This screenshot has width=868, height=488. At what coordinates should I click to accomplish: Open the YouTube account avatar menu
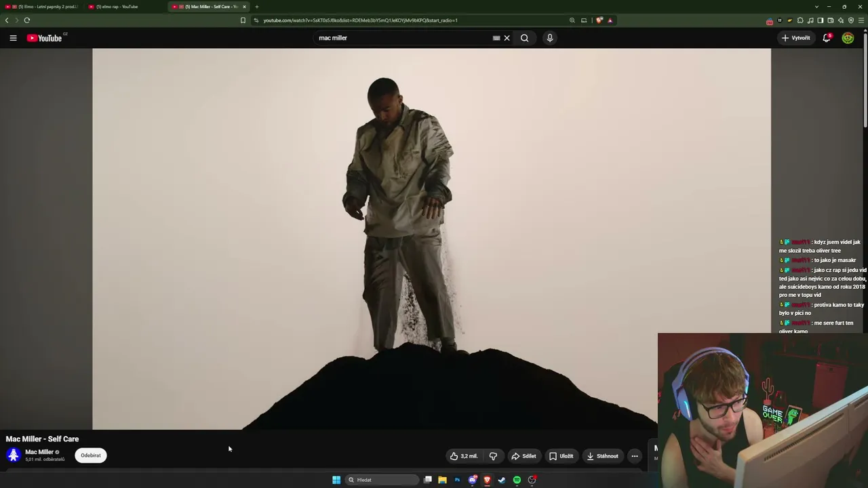[848, 38]
